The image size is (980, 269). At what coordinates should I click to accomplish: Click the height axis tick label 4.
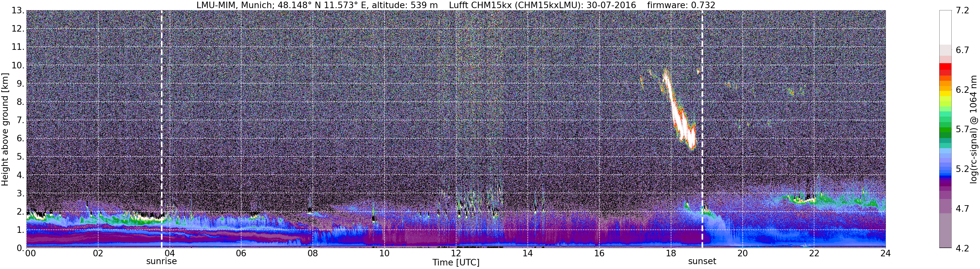click(20, 175)
